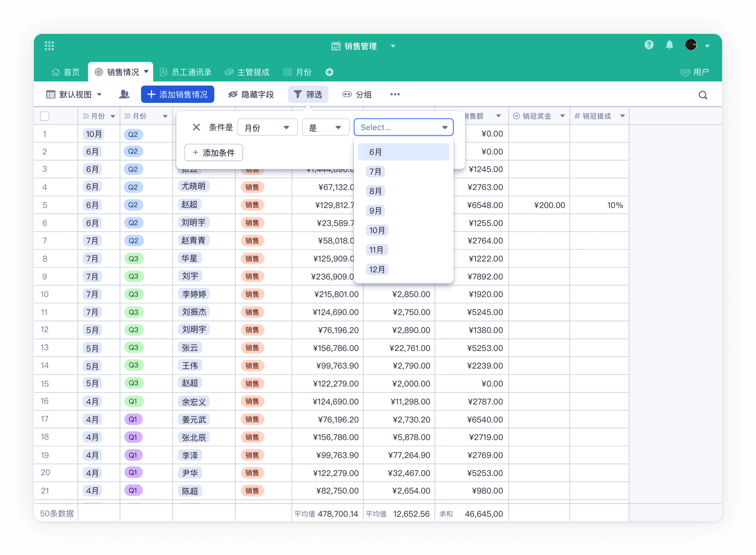Click the Q2 tag in row 1
The image size is (756, 555).
pyautogui.click(x=133, y=134)
